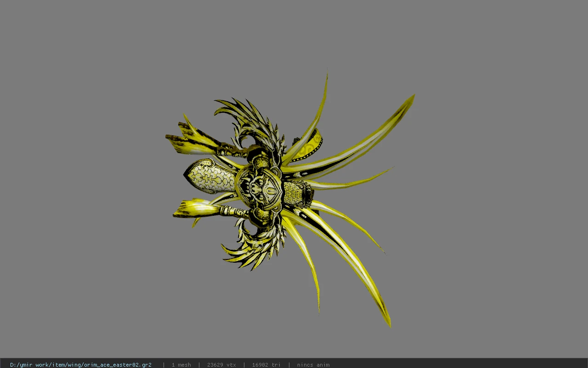Click the file path orim_ace_easter02.gr2
The image size is (588, 368).
tap(81, 365)
